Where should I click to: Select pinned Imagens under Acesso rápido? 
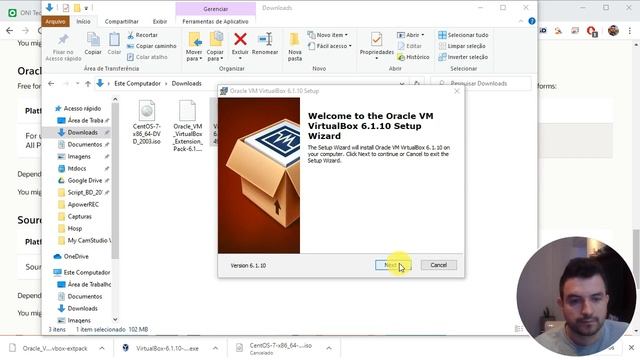coord(79,157)
